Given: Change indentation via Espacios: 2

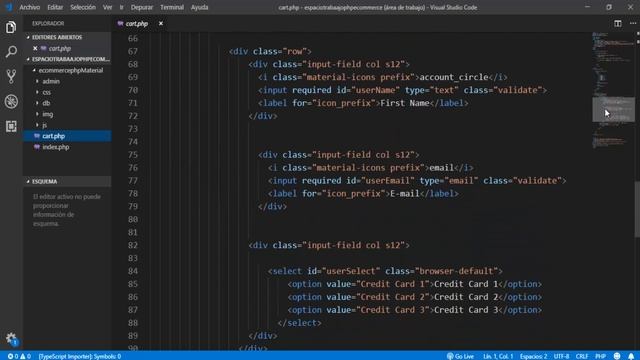Looking at the screenshot, I should [x=533, y=356].
